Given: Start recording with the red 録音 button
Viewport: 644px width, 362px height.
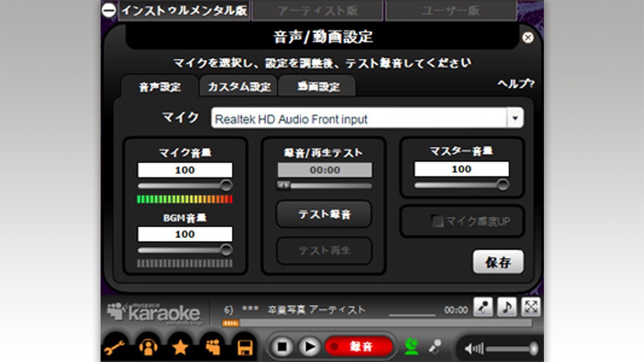Looking at the screenshot, I should coord(360,346).
